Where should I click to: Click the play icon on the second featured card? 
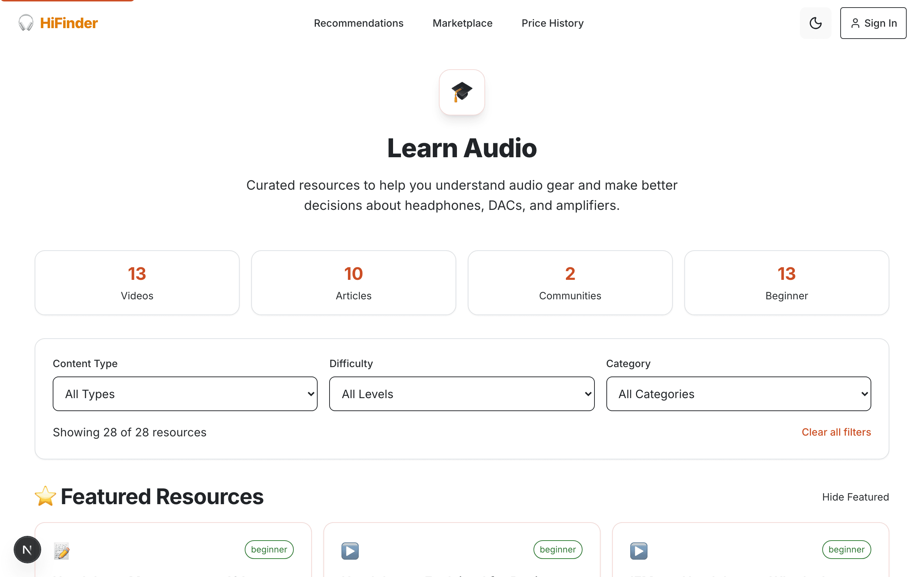350,551
